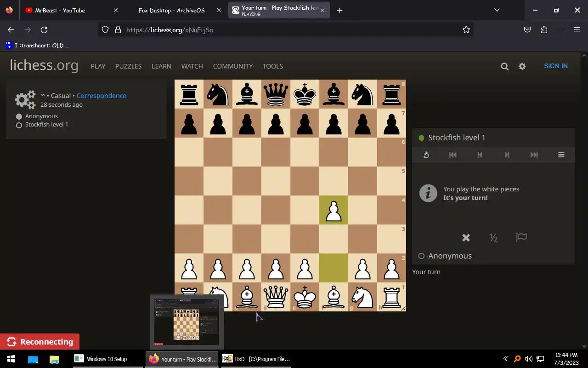The image size is (588, 368).
Task: Open lichess settings gear icon
Action: pyautogui.click(x=522, y=66)
